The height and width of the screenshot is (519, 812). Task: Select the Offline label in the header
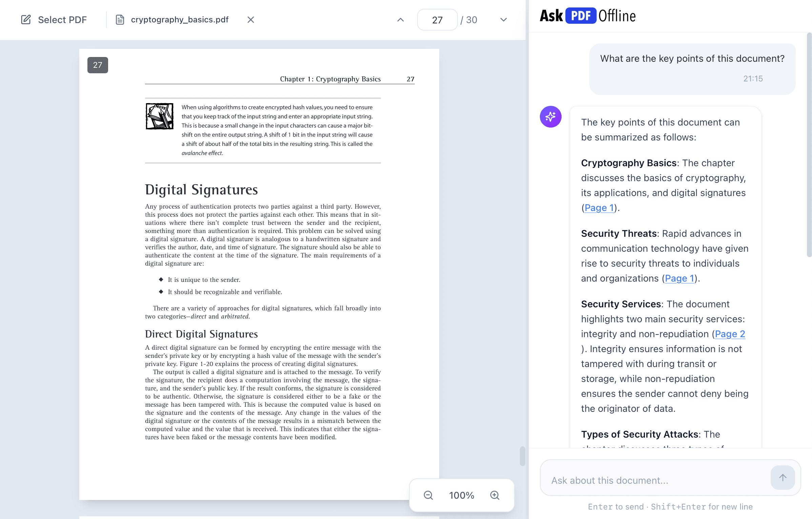(617, 15)
